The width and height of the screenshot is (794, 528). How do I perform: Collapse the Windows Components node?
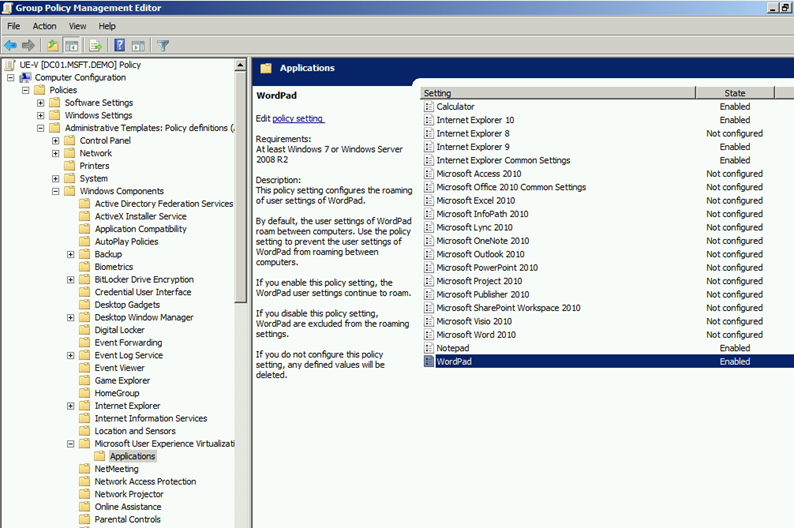[56, 191]
